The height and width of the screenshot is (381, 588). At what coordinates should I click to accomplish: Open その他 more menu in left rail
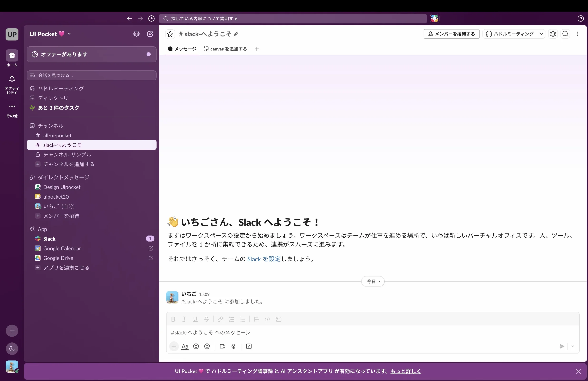click(12, 110)
